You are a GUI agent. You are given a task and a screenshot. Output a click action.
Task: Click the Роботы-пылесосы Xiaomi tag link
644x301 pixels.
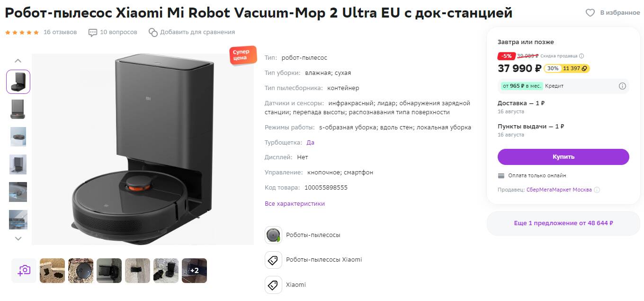pyautogui.click(x=324, y=260)
